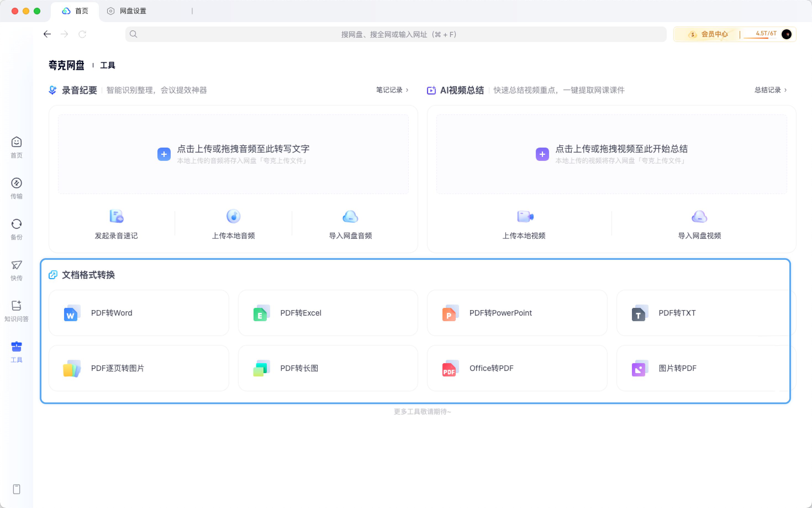Expand 笔记记录 notes history link
Image resolution: width=812 pixels, height=508 pixels.
point(392,90)
